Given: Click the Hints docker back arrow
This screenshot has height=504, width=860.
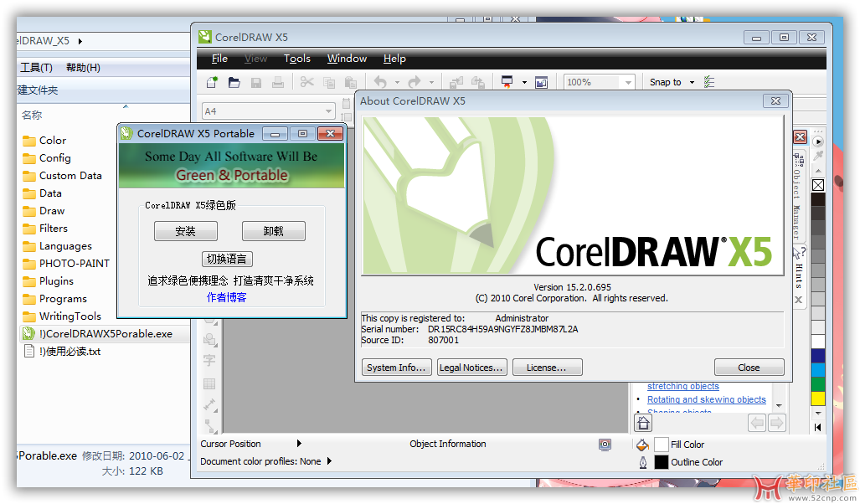Looking at the screenshot, I should tap(757, 423).
